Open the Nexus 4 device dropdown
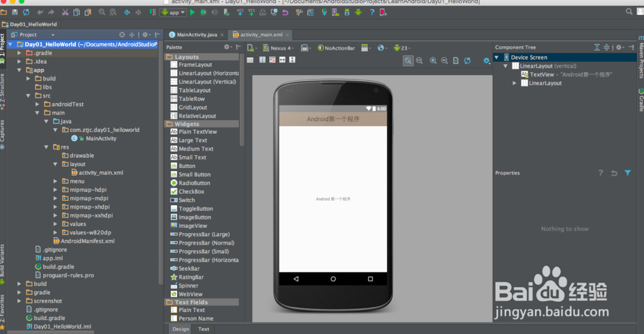Screen dimensions: 644x334 [278, 48]
